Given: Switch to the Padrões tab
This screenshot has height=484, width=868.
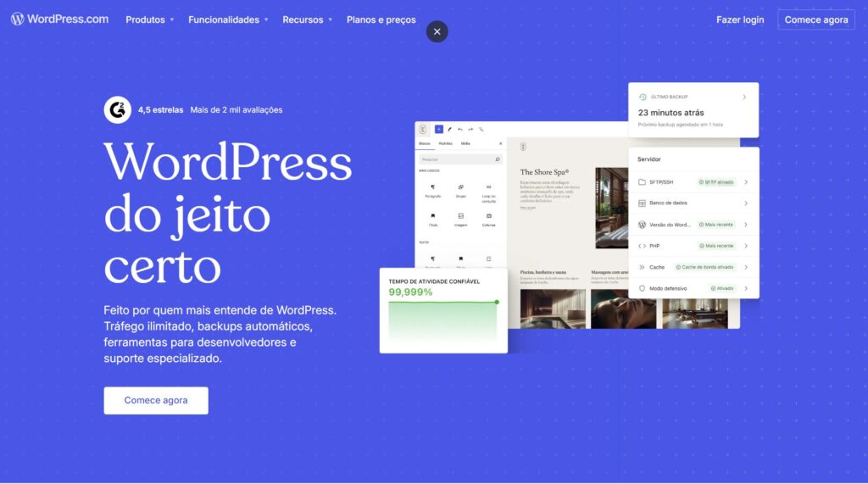Looking at the screenshot, I should (x=446, y=143).
